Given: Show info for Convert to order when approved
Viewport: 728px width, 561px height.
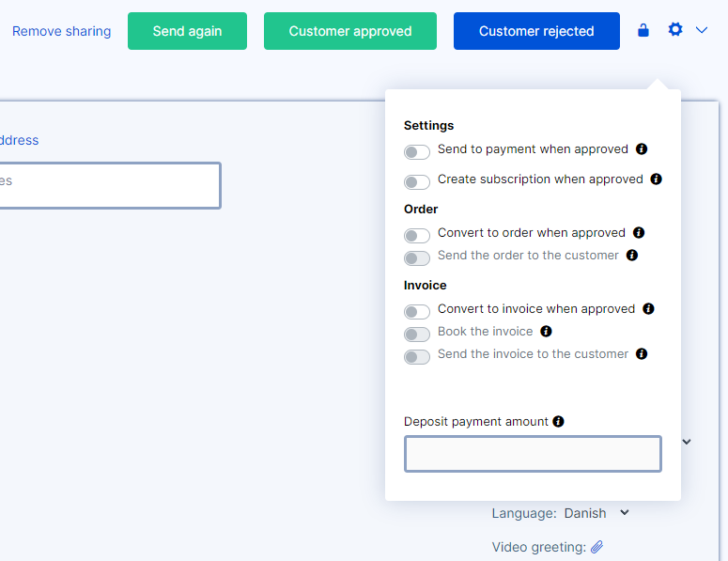Looking at the screenshot, I should click(639, 233).
